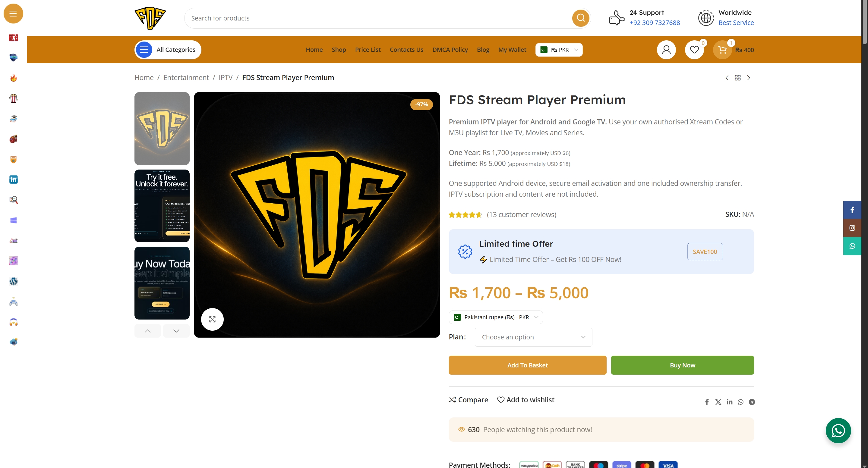The image size is (868, 468).
Task: Click the orange search magnifier button
Action: [581, 18]
